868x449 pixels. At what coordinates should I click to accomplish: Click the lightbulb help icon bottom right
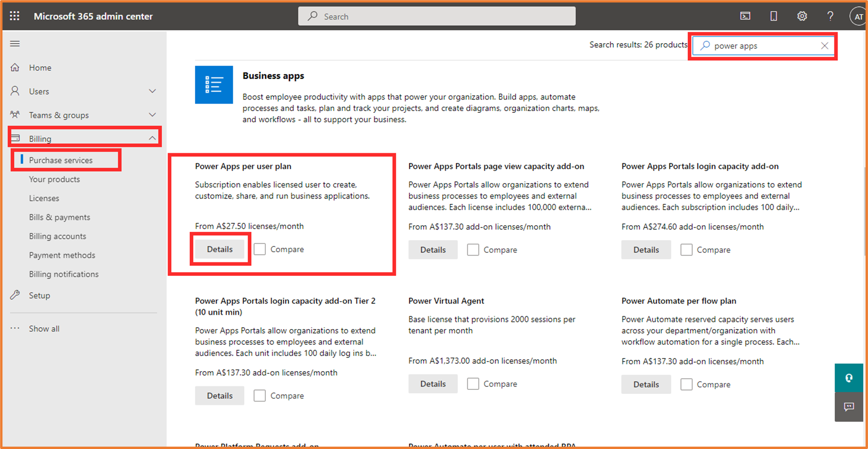click(x=849, y=378)
